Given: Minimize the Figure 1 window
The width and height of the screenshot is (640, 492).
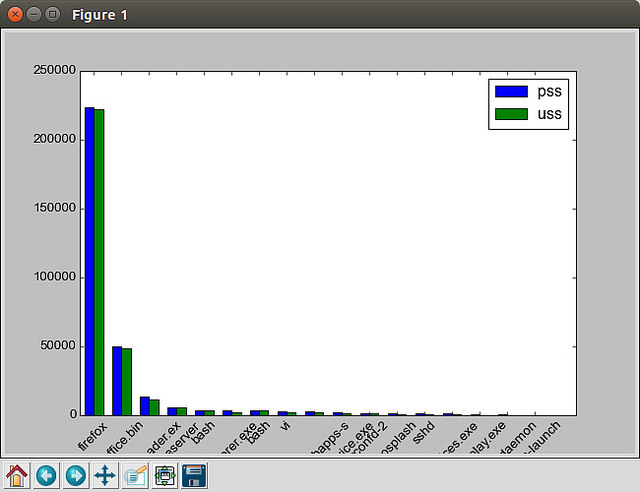Looking at the screenshot, I should [x=33, y=14].
